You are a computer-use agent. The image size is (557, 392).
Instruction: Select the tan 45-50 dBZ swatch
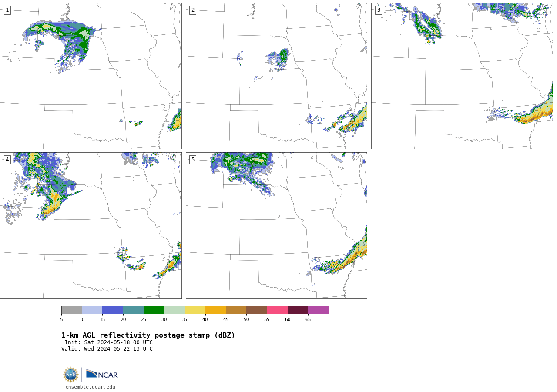[x=236, y=310]
